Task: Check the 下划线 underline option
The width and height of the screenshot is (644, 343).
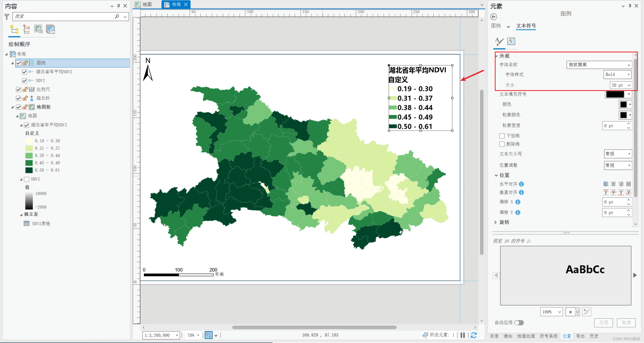Action: click(502, 136)
